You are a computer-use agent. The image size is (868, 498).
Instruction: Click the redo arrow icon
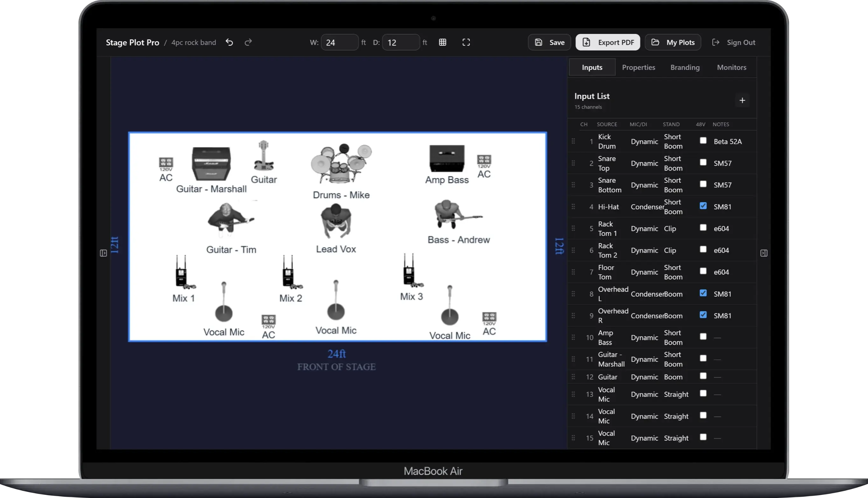248,42
